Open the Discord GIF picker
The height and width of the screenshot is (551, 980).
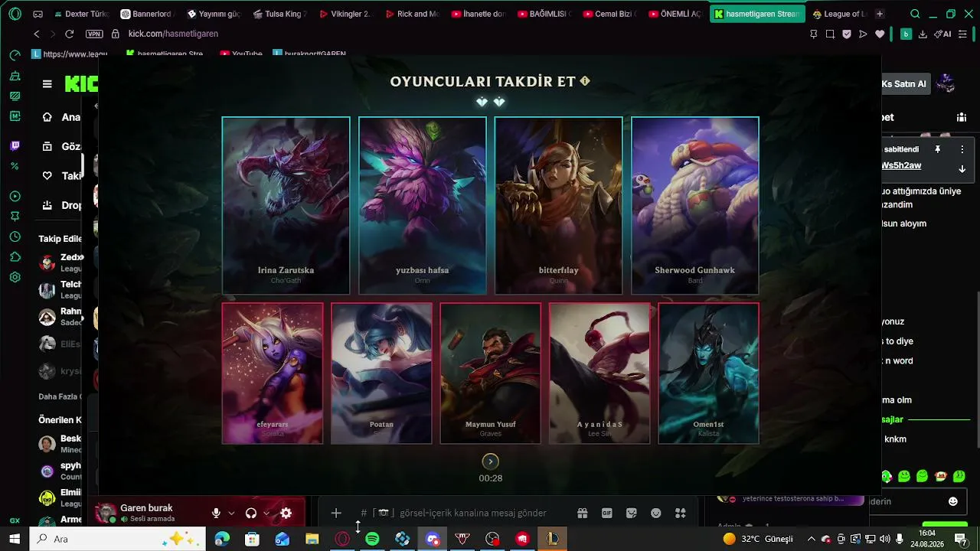click(607, 514)
